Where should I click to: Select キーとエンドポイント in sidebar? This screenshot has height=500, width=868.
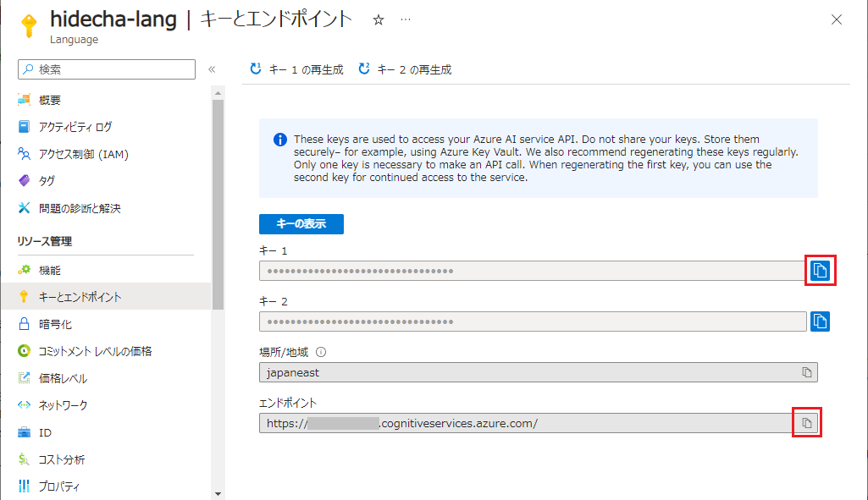(107, 297)
